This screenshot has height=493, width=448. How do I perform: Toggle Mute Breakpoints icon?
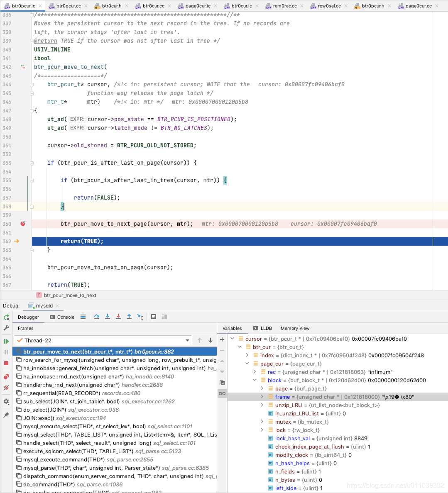[x=6, y=388]
